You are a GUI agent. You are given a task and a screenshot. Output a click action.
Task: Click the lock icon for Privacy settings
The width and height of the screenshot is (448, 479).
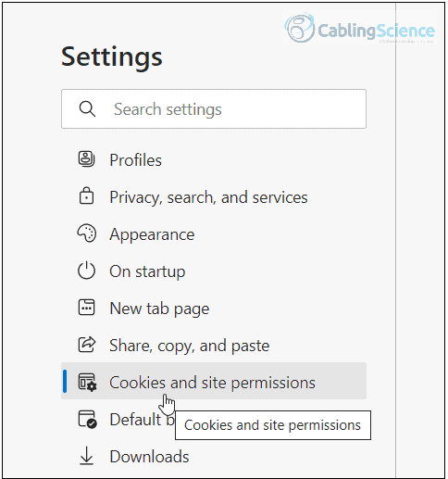(x=86, y=195)
